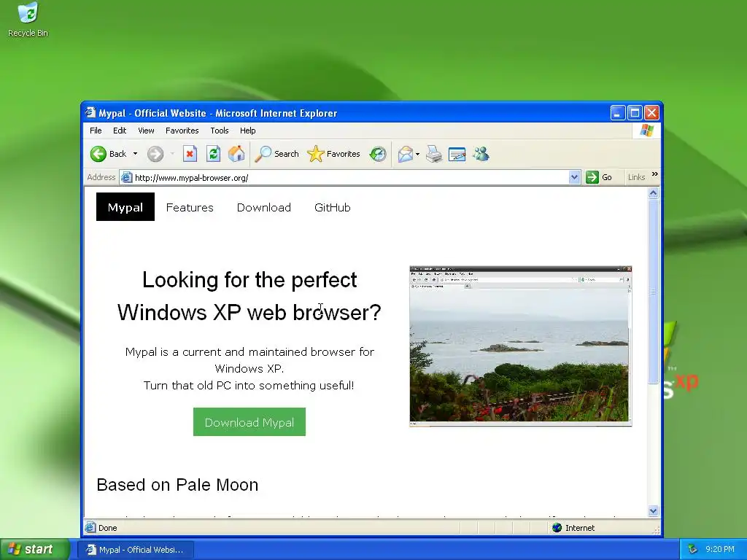Image resolution: width=747 pixels, height=560 pixels.
Task: Open the Tools menu
Action: (x=220, y=131)
